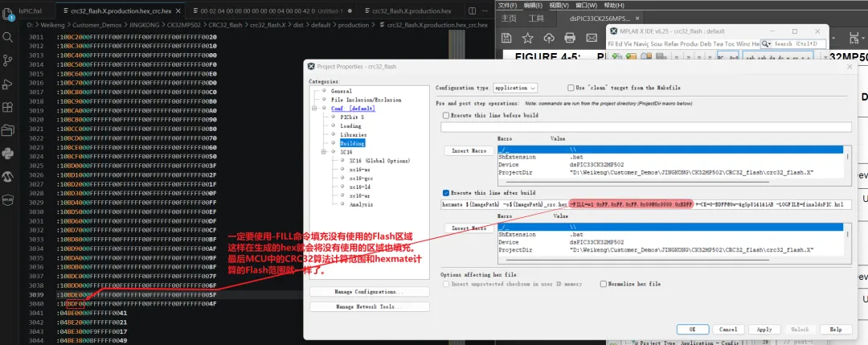
Task: Click the before-build command input field
Action: tap(646, 127)
